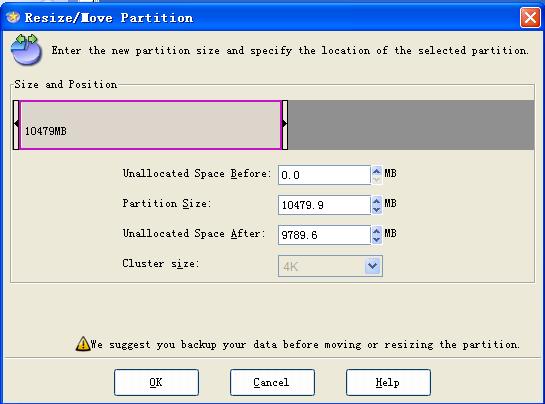The width and height of the screenshot is (545, 404).
Task: Increase the Partition Size value
Action: (x=376, y=201)
